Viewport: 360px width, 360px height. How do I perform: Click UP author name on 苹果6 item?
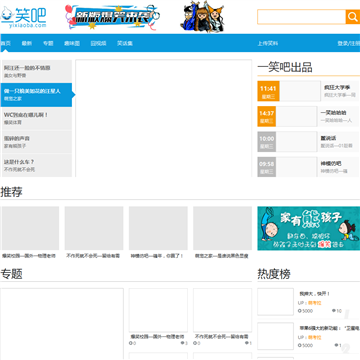tap(315, 337)
